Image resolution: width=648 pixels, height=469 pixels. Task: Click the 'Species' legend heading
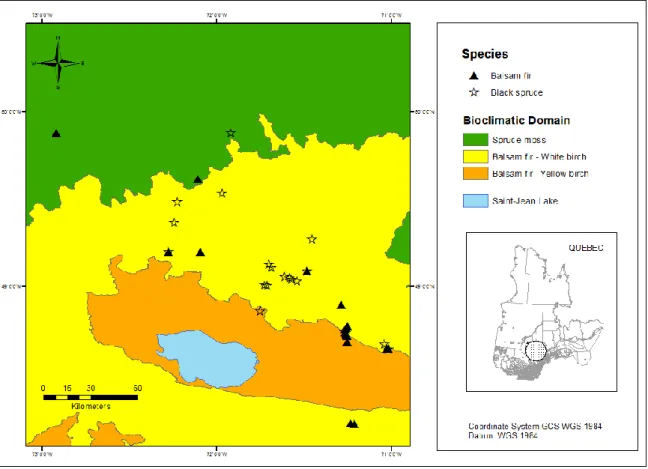click(485, 54)
